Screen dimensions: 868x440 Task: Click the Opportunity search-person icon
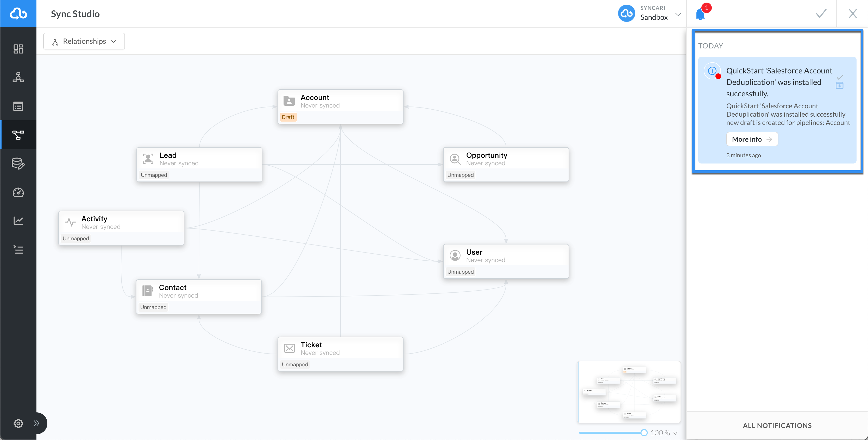455,159
